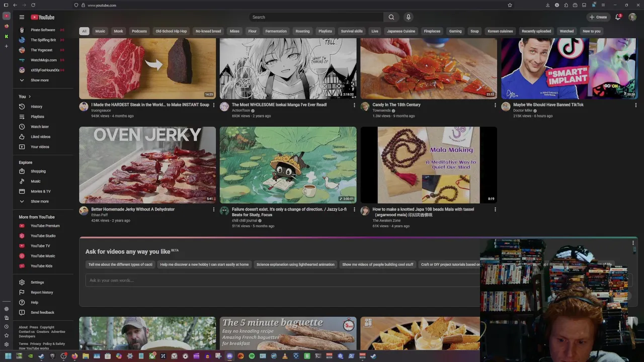This screenshot has width=644, height=362.
Task: Open Music in Explore section
Action: click(x=35, y=182)
